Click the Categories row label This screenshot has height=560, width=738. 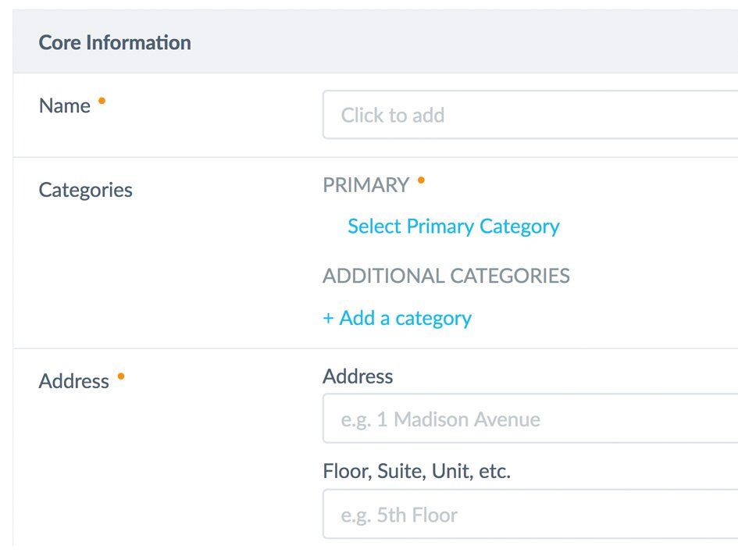86,190
